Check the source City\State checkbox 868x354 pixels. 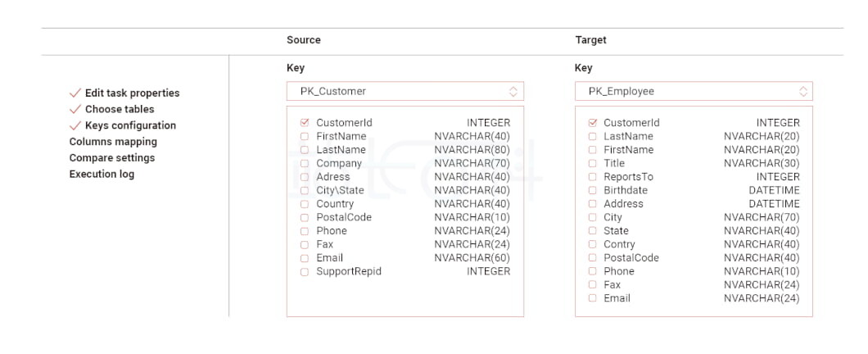click(x=305, y=191)
